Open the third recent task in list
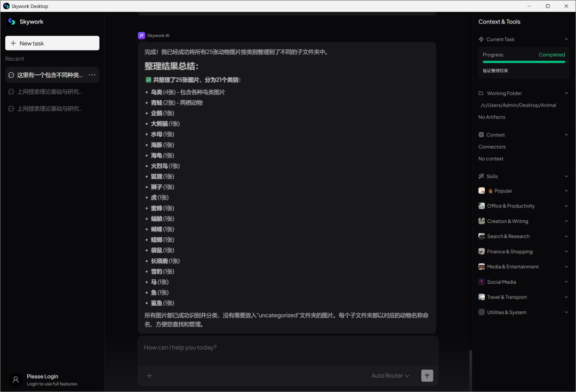The image size is (576, 392). [50, 109]
